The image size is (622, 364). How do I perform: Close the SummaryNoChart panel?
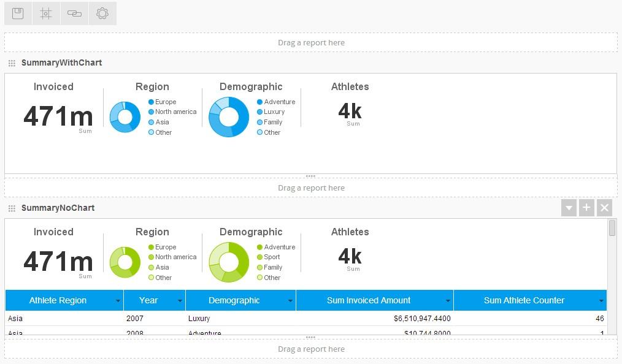[605, 208]
